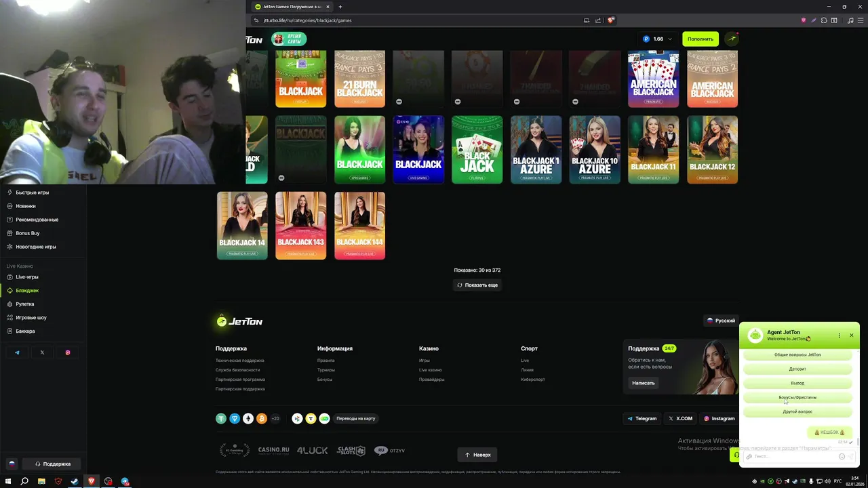Screen dimensions: 868x488
Task: Choose Бонусы/Фриспины option in chat
Action: pyautogui.click(x=797, y=398)
